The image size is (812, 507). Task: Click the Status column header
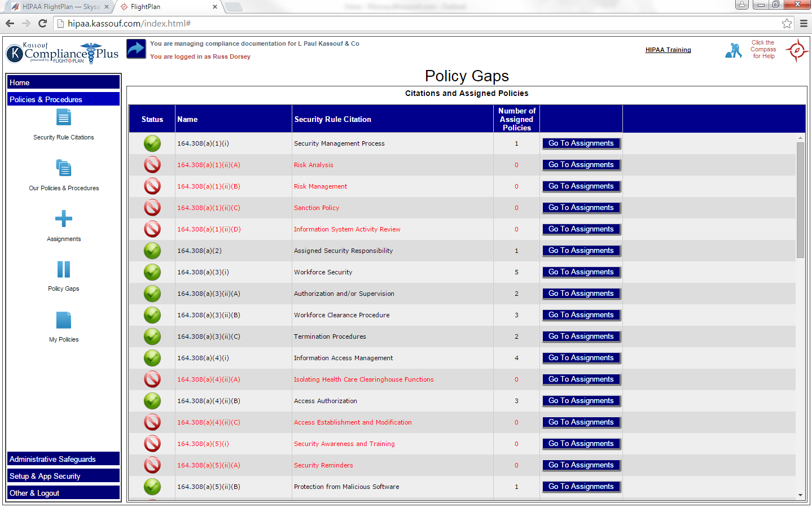click(152, 119)
